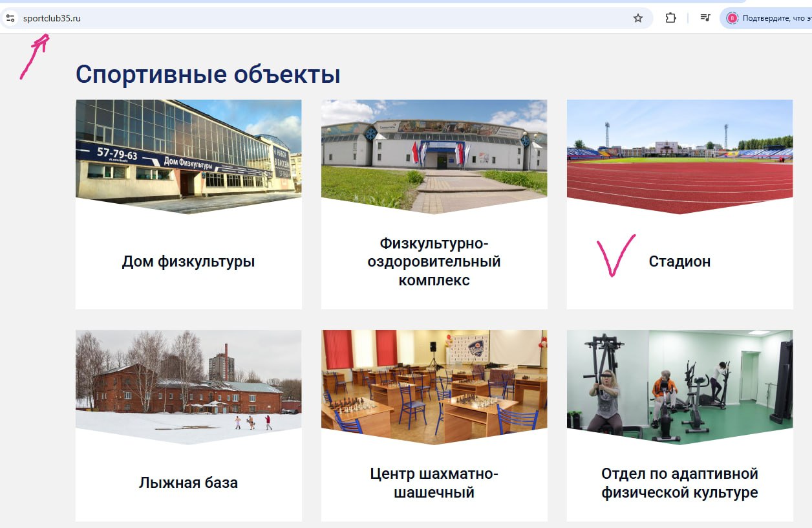812x528 pixels.
Task: Click the 'Подтвердите, что это' profile chip
Action: 773,18
